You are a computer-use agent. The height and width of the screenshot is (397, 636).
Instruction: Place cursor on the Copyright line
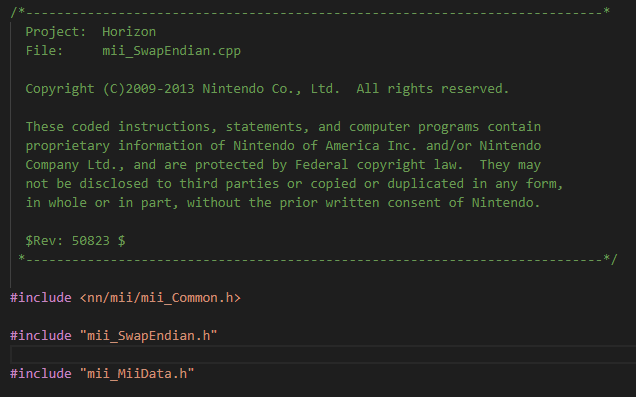point(267,89)
